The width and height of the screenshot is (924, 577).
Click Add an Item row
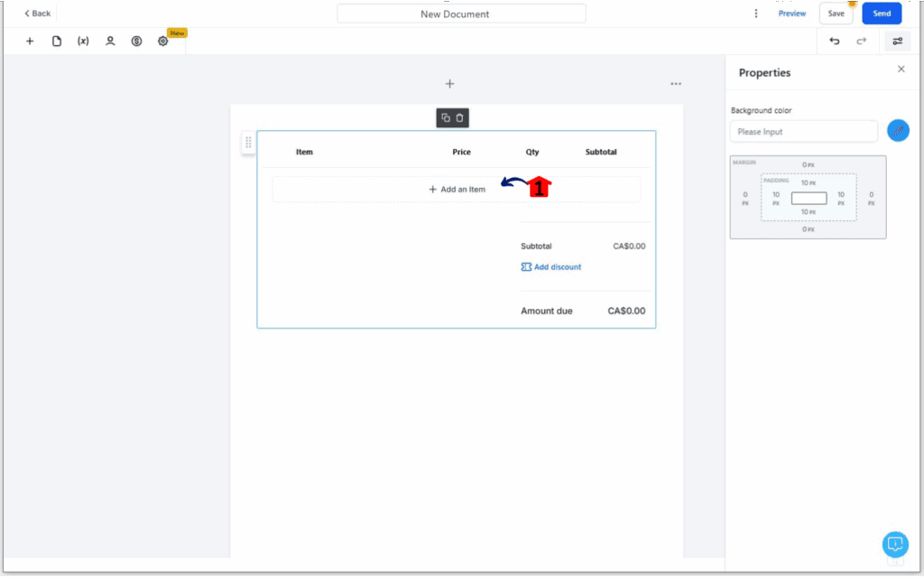[456, 190]
